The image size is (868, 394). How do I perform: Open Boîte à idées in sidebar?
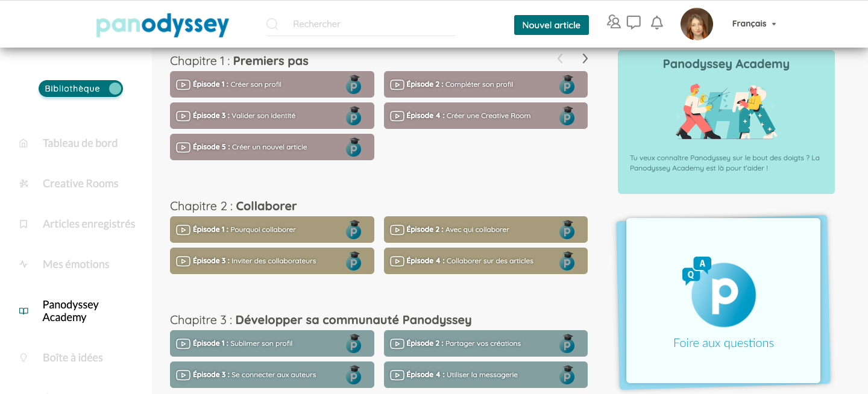coord(73,358)
